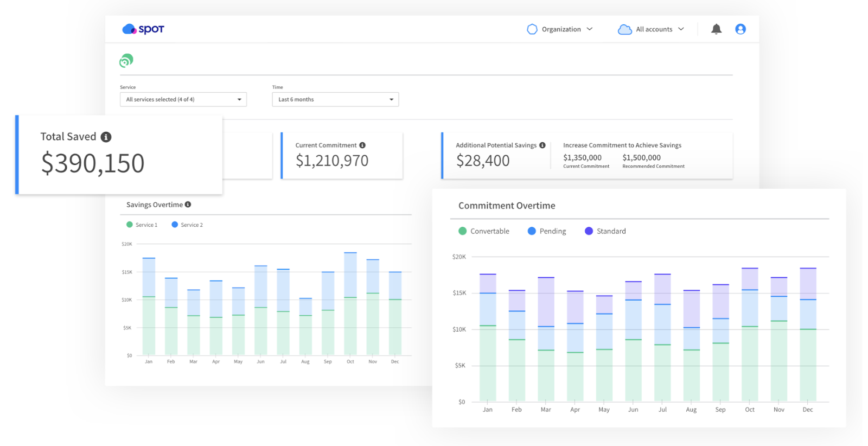Click the $1,350,000 current commitment value
Screen dimensions: 868x446
[x=582, y=158]
